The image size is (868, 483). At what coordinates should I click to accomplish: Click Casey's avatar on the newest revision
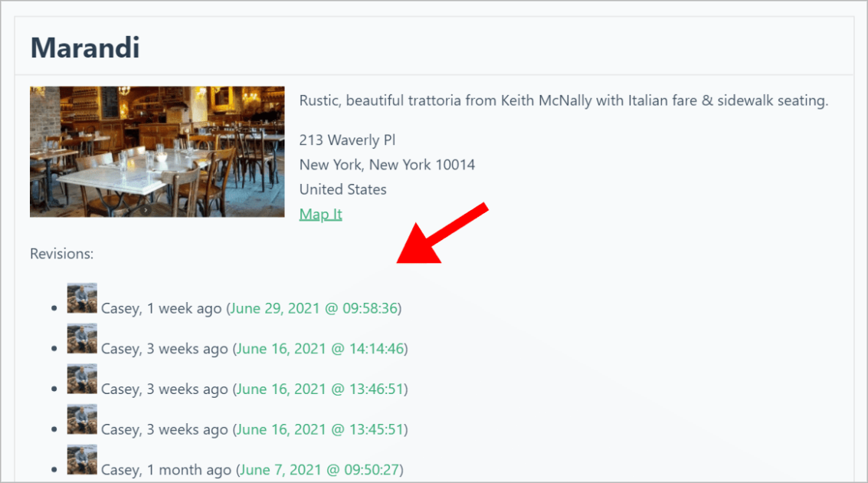tap(82, 297)
